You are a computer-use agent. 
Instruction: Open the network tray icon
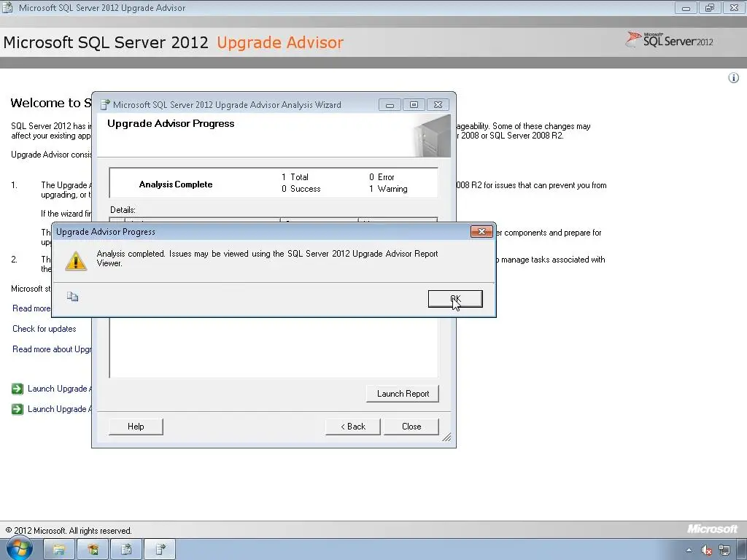(724, 550)
